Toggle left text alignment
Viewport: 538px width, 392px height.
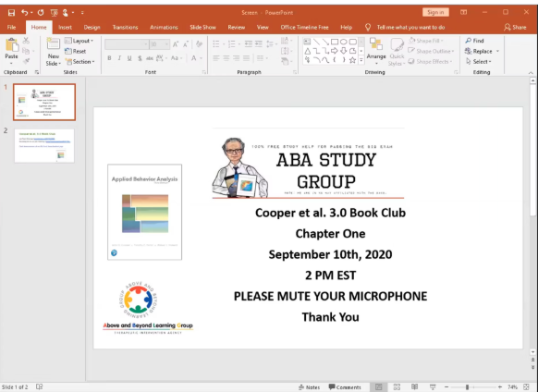coord(216,58)
